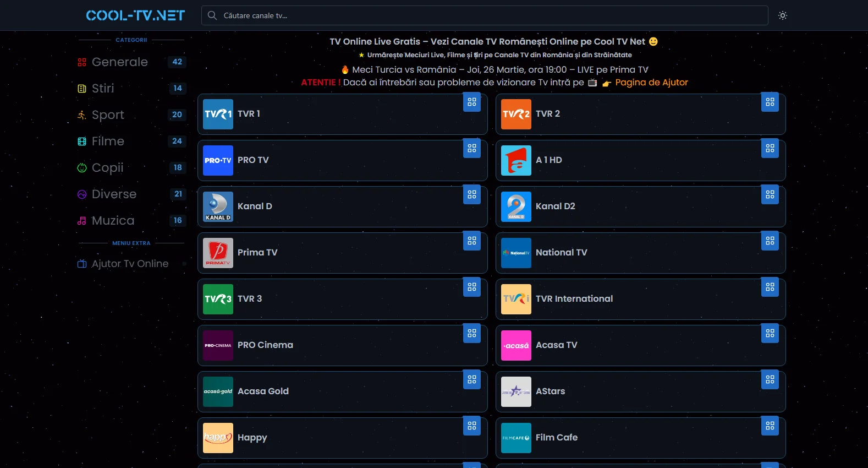The height and width of the screenshot is (468, 868).
Task: Open the Diverse category
Action: pos(131,194)
